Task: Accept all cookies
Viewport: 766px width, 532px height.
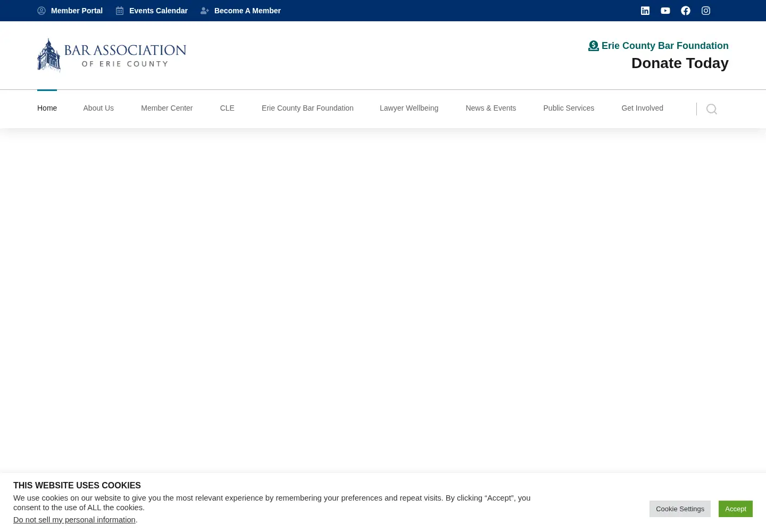Action: click(x=736, y=509)
